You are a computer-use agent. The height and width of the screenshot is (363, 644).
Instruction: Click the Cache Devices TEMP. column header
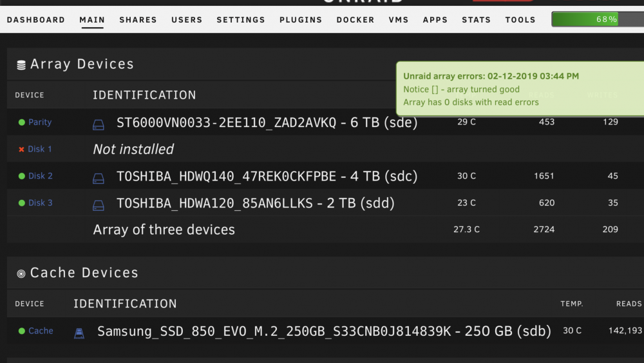click(572, 304)
